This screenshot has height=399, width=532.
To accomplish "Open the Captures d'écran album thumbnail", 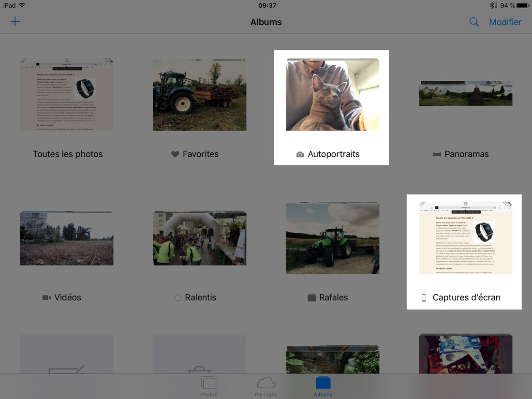I will (x=465, y=238).
